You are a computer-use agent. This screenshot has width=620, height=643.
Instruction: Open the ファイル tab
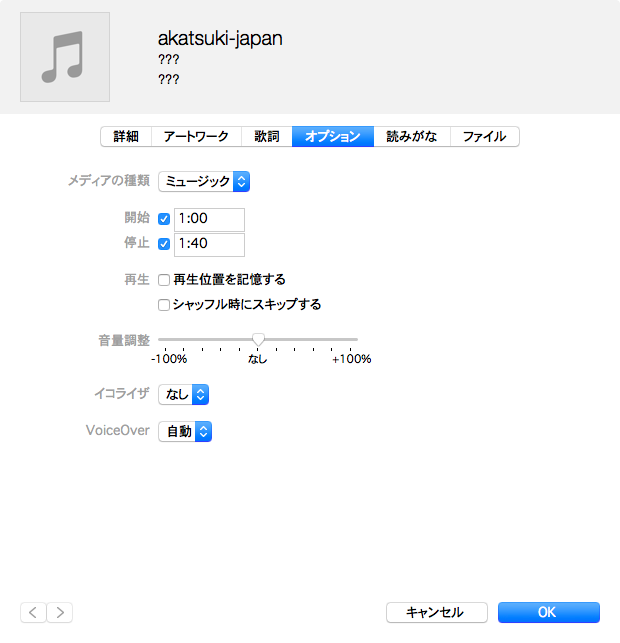(485, 137)
